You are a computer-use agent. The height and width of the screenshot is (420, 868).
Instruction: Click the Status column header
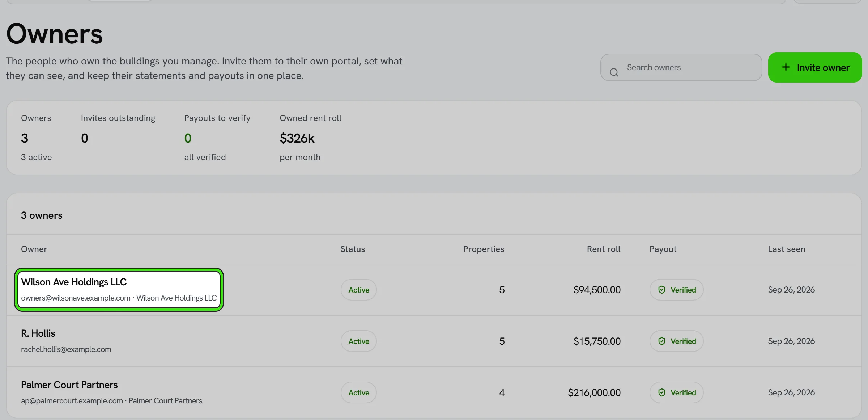[x=353, y=249]
